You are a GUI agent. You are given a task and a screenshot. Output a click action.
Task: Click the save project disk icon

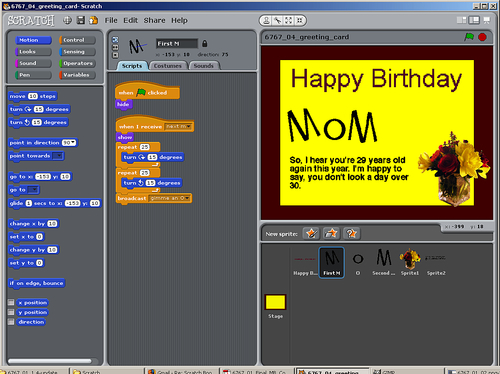tap(81, 20)
